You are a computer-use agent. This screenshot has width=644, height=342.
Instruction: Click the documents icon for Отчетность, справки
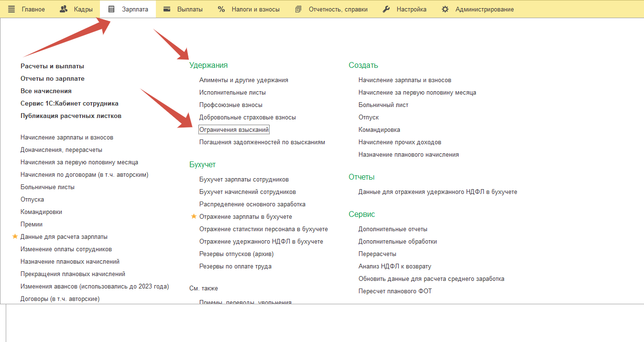(298, 9)
